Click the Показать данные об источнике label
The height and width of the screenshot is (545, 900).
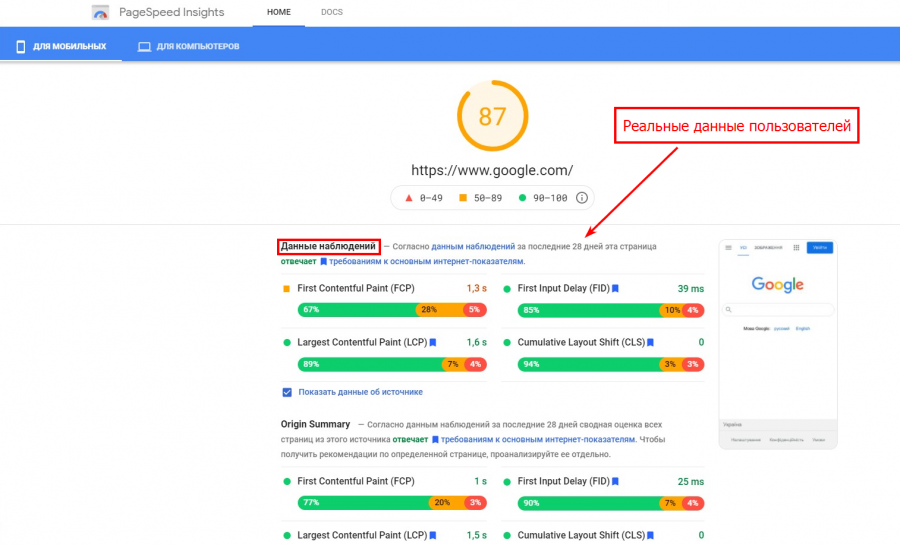point(360,392)
